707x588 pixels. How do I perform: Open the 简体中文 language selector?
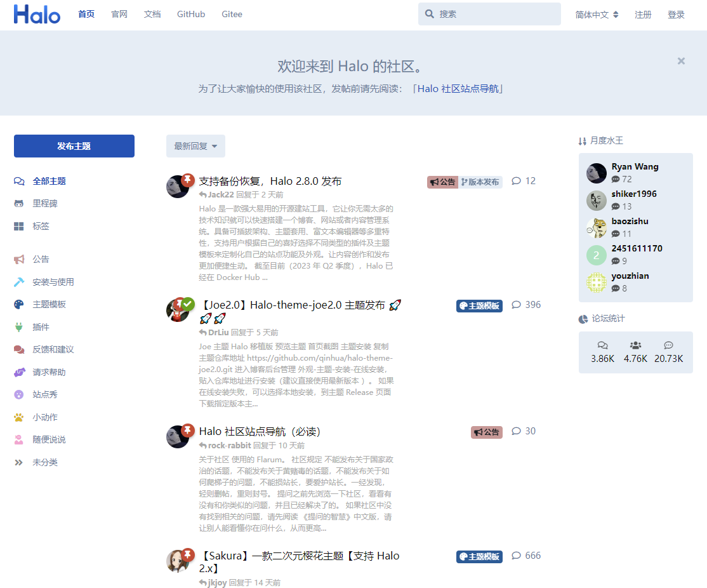click(x=595, y=14)
